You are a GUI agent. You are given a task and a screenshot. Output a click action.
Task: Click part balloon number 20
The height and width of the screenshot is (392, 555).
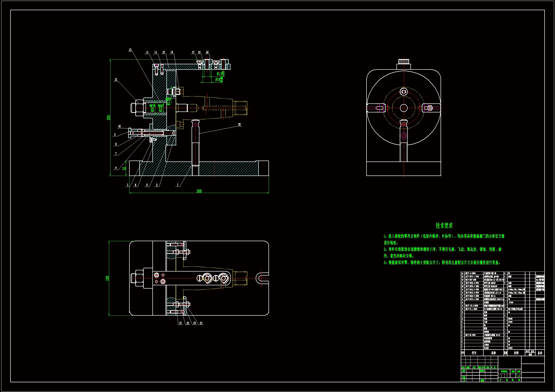click(x=239, y=125)
